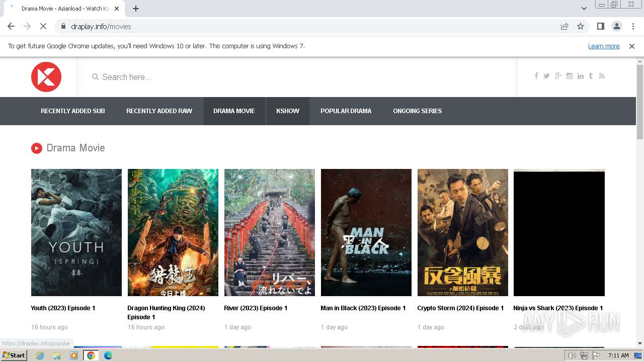Image resolution: width=644 pixels, height=362 pixels.
Task: Open the Instagram social icon
Action: 570,76
